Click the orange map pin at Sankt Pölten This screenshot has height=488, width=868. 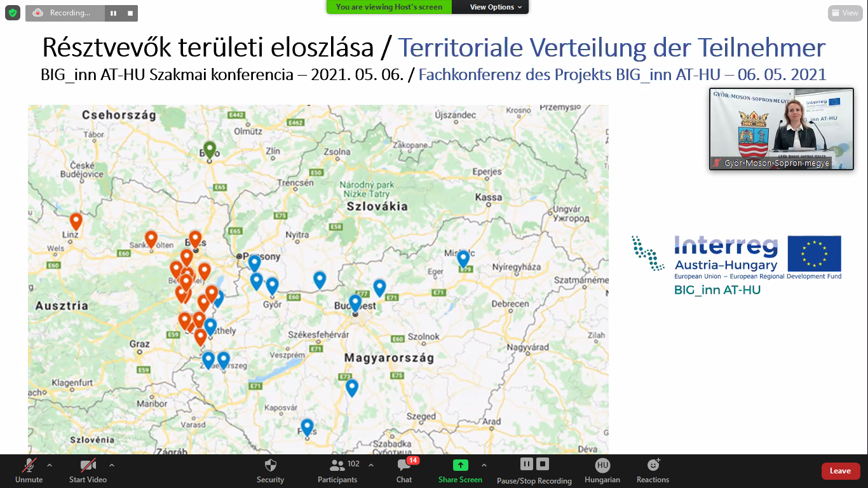(x=151, y=239)
